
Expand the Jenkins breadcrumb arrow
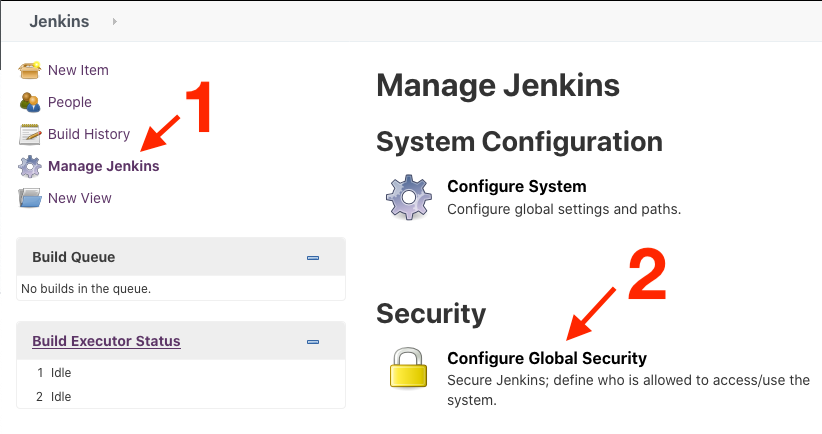(114, 21)
